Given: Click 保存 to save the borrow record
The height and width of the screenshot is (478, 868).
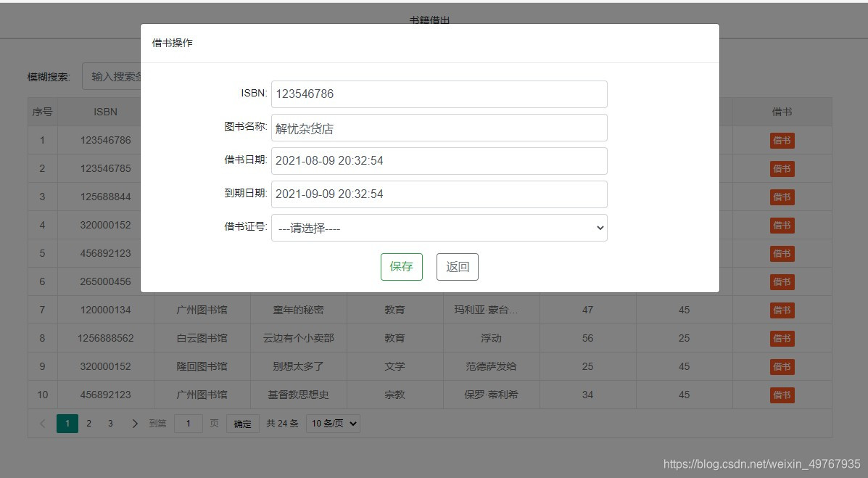Looking at the screenshot, I should tap(401, 267).
